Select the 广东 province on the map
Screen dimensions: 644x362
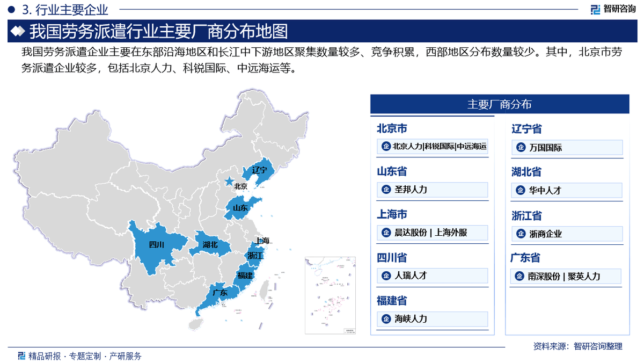219,293
